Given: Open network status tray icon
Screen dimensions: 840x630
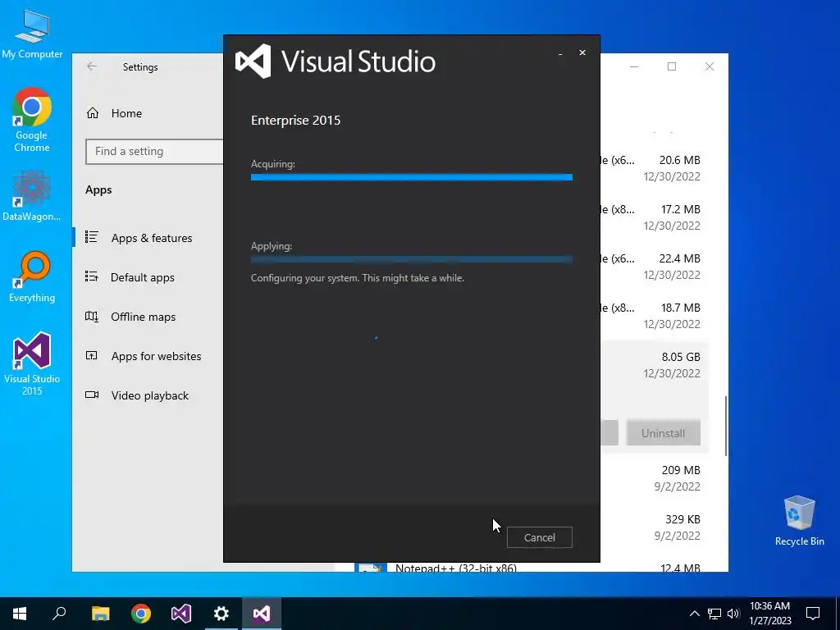Looking at the screenshot, I should pyautogui.click(x=714, y=614).
